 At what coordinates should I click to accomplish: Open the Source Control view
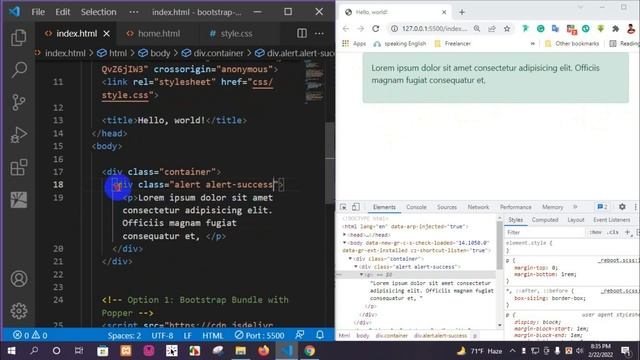pyautogui.click(x=19, y=102)
